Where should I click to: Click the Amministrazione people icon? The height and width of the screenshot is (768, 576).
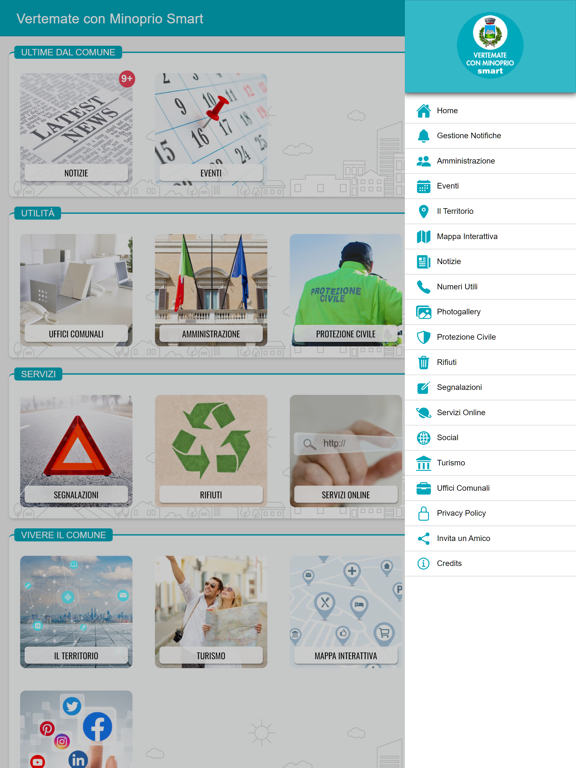click(x=423, y=161)
